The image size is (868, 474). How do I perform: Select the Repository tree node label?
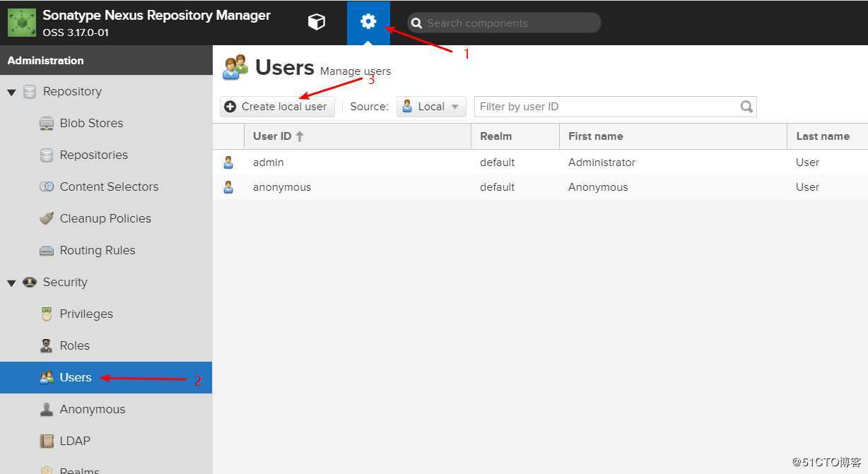pyautogui.click(x=72, y=92)
